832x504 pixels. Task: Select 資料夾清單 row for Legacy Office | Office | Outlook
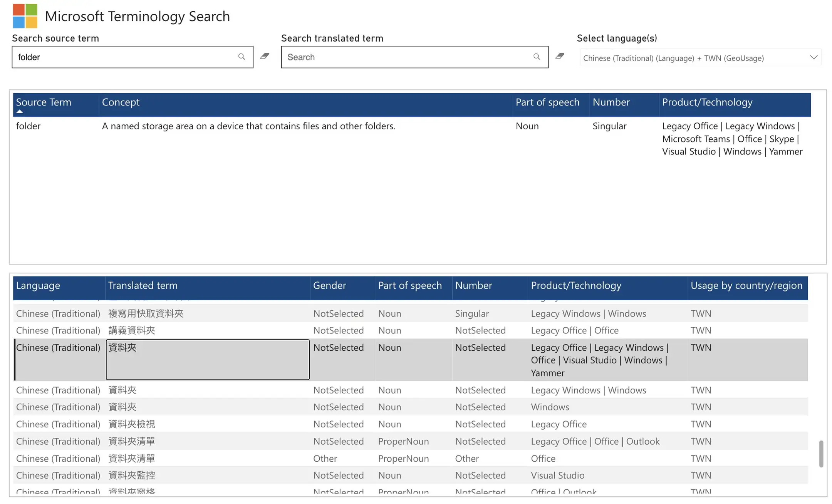(411, 441)
